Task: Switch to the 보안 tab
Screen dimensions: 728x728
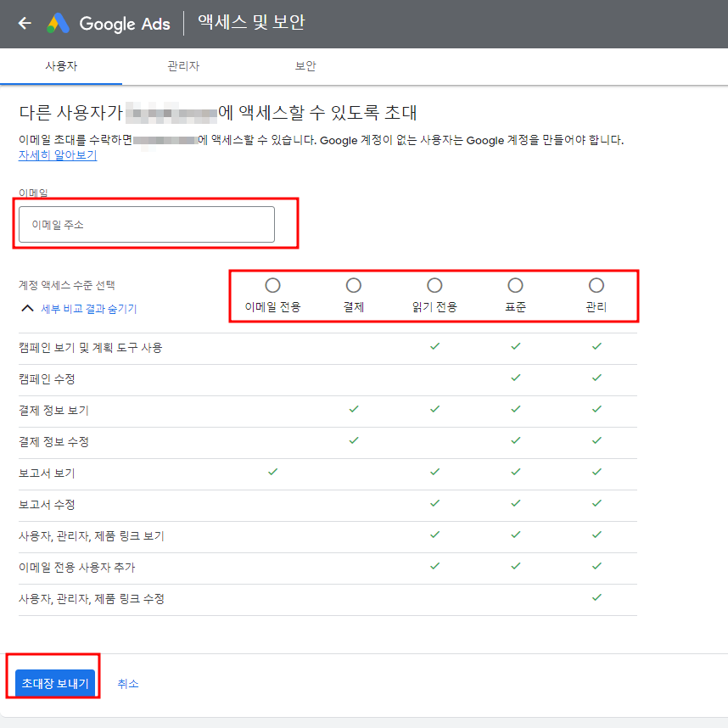Action: 305,64
